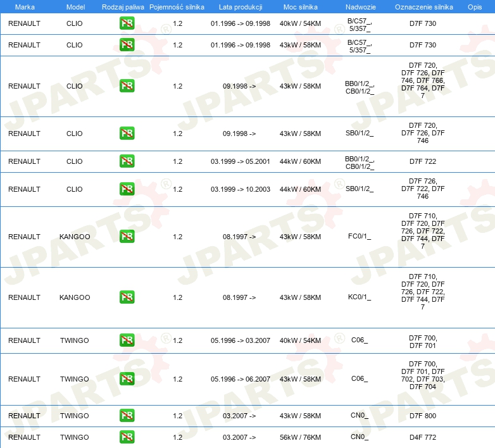Click fuel icon in Twingo 40kW / 54KM row
This screenshot has width=495, height=448.
pyautogui.click(x=127, y=340)
